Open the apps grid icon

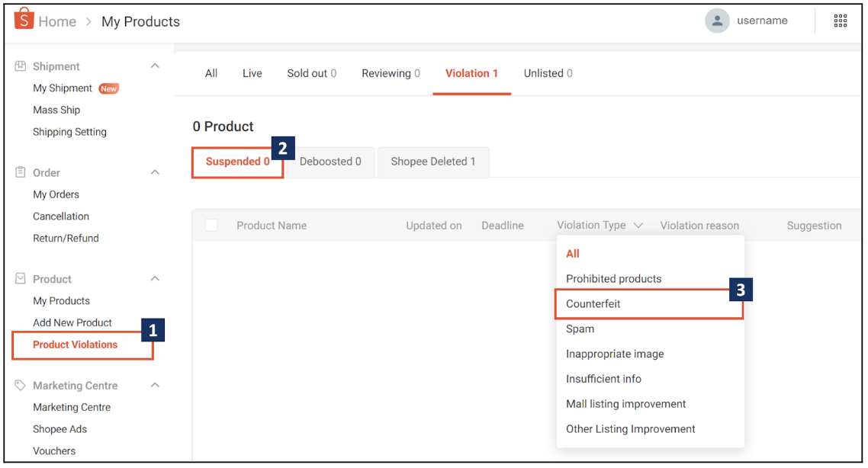(840, 21)
